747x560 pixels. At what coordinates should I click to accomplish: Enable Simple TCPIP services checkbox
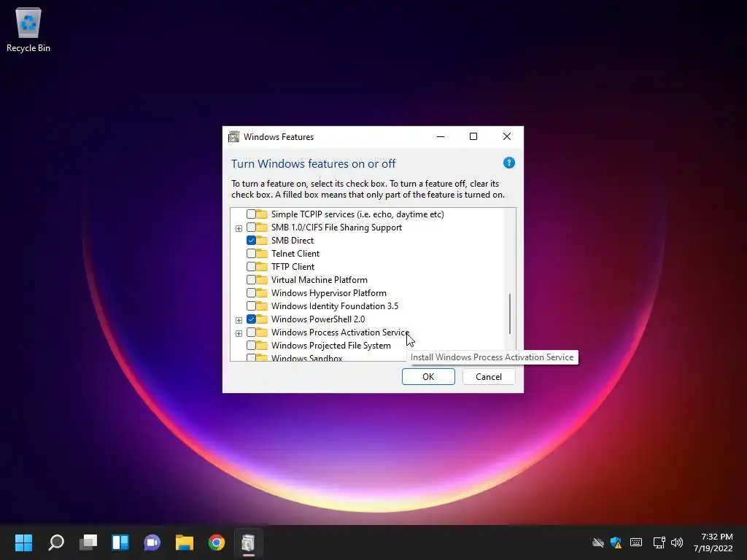pyautogui.click(x=251, y=214)
